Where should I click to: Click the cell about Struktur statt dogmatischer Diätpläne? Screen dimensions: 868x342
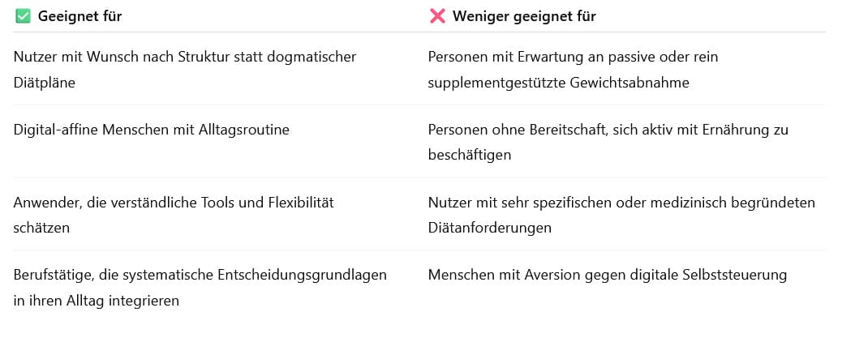point(185,69)
